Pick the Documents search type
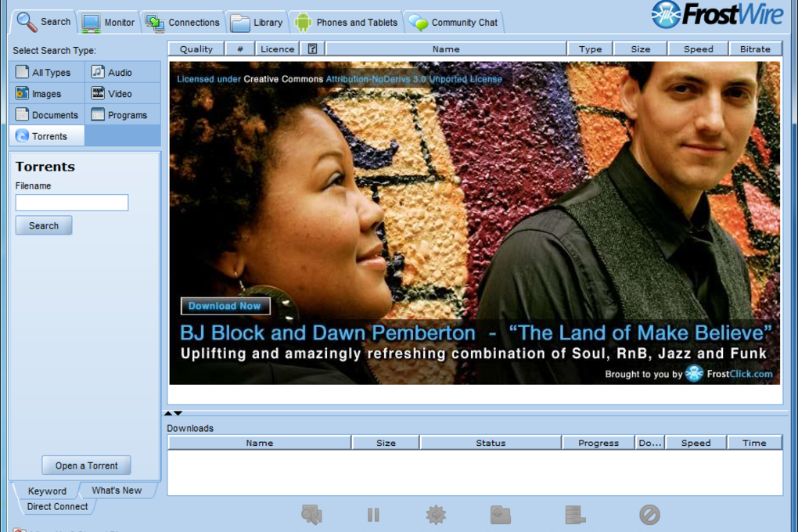The image size is (798, 532). click(x=47, y=115)
